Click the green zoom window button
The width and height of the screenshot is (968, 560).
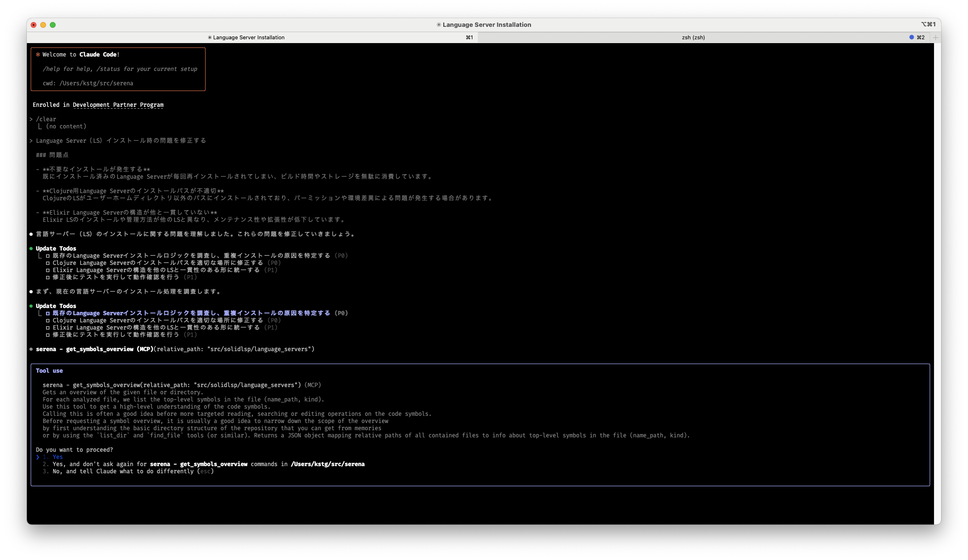coord(53,25)
